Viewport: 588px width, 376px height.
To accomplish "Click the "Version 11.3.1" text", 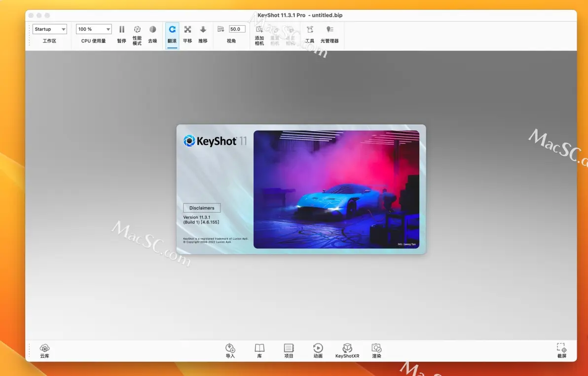I will click(x=197, y=217).
